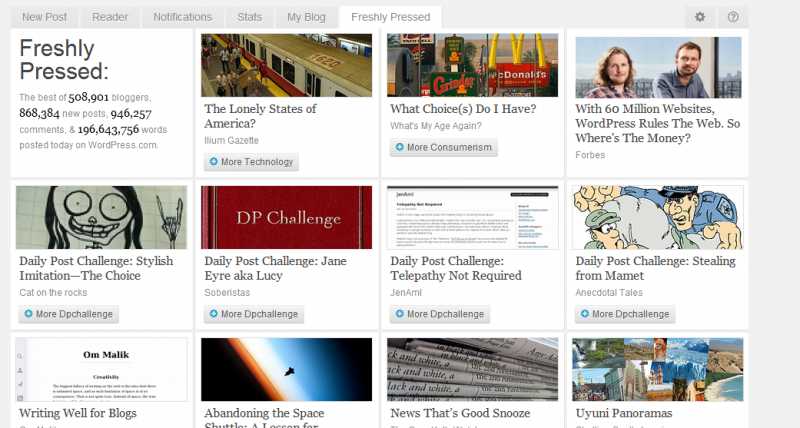Image resolution: width=800 pixels, height=428 pixels.
Task: Open the Forbes blog source link
Action: tap(590, 155)
